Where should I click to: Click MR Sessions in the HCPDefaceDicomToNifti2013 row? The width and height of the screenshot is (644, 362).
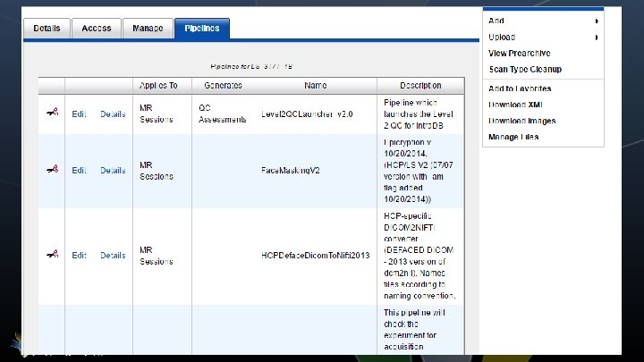(157, 256)
